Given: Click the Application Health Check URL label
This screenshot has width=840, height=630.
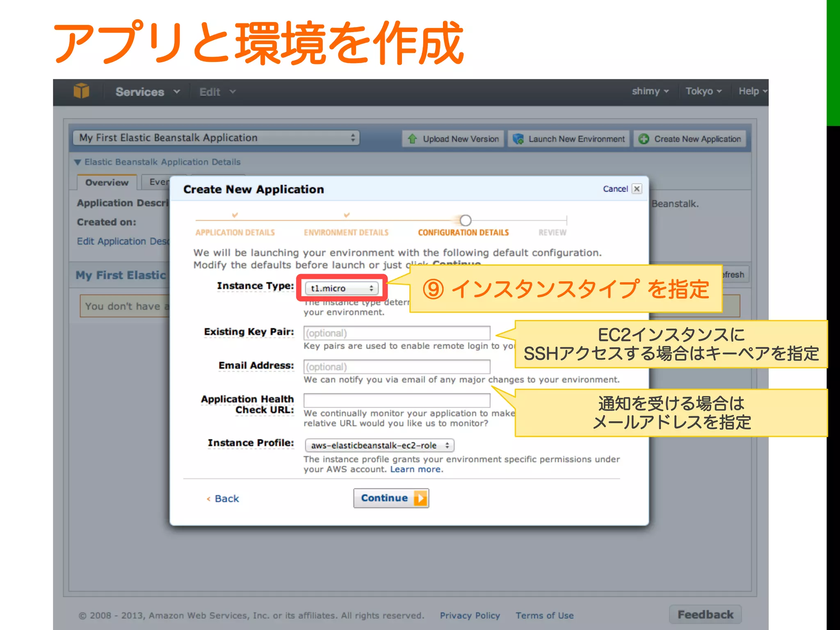Looking at the screenshot, I should pyautogui.click(x=247, y=404).
